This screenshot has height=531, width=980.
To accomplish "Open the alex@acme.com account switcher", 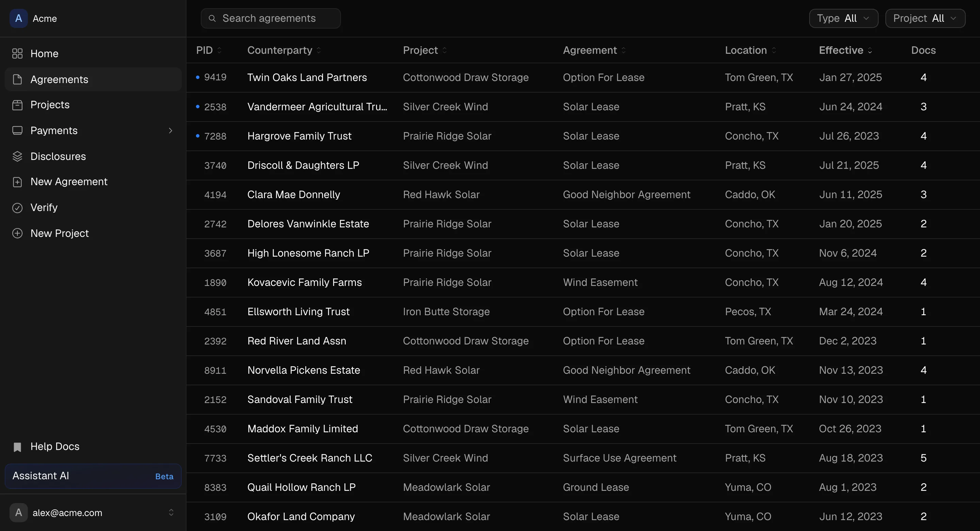I will 93,513.
